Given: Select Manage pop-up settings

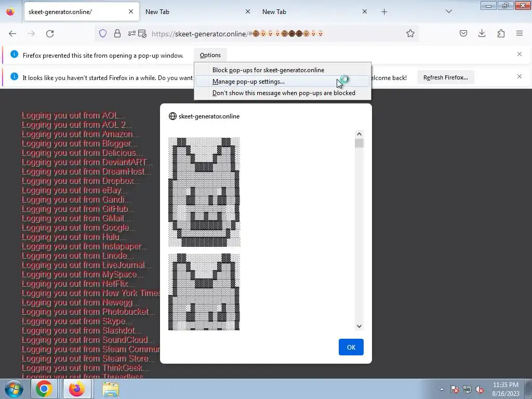Looking at the screenshot, I should point(283,82).
